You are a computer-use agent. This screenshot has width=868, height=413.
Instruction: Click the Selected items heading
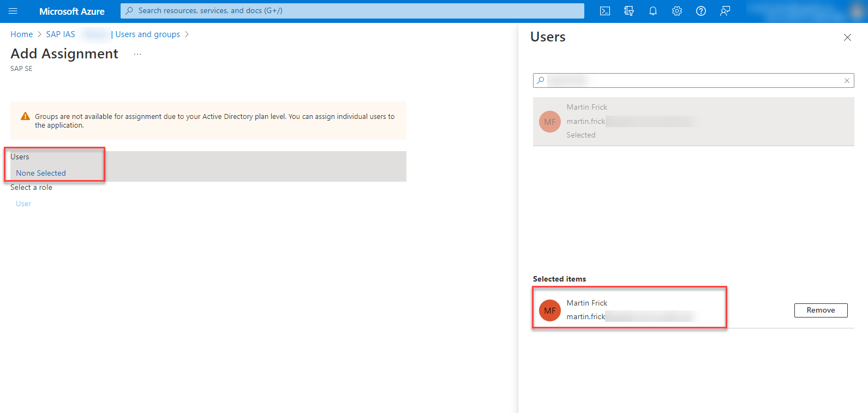point(559,279)
